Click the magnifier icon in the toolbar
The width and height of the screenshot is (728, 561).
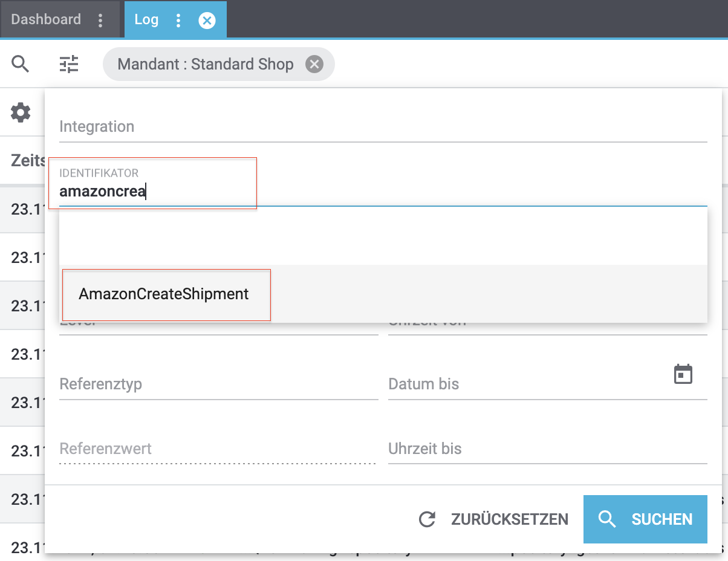pyautogui.click(x=21, y=64)
